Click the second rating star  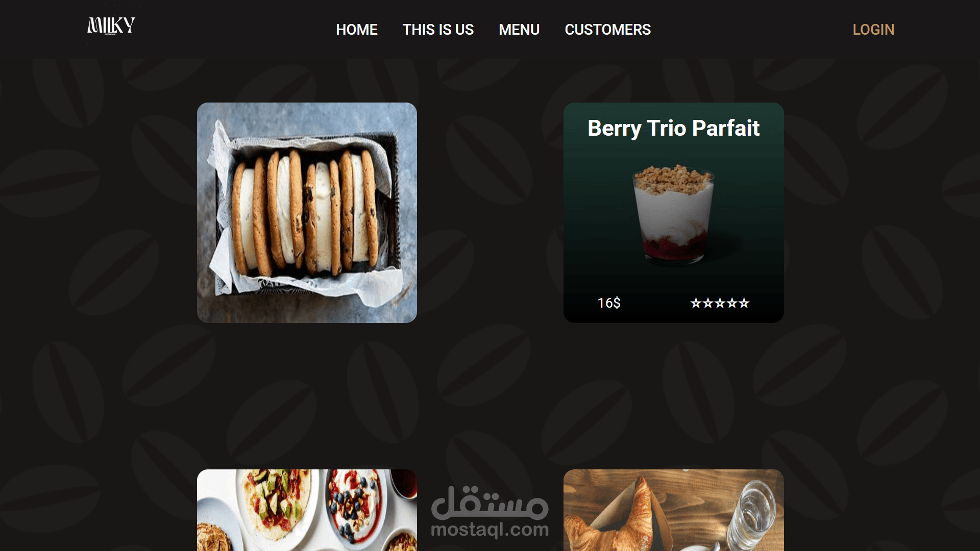(x=708, y=303)
